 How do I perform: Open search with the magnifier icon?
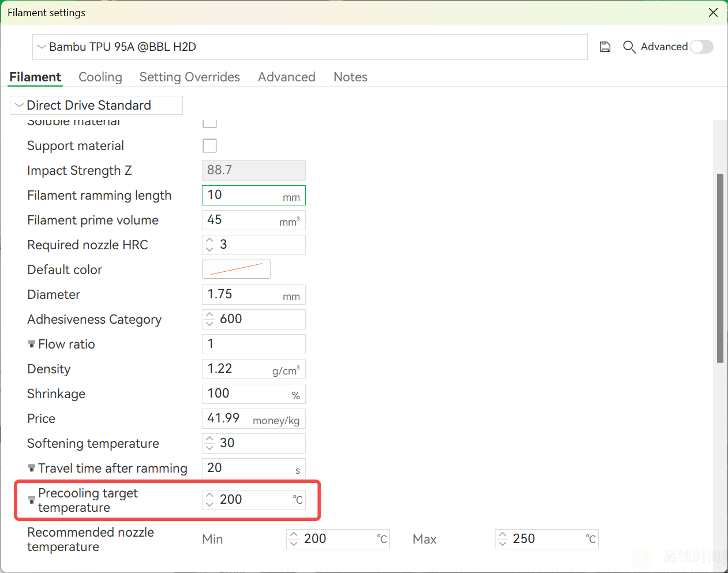(x=629, y=47)
